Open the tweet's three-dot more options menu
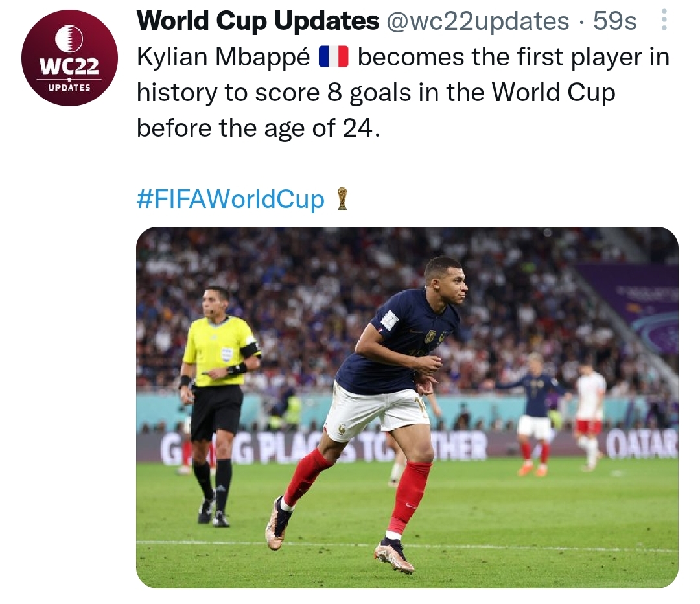This screenshot has height=604, width=700. tap(664, 21)
